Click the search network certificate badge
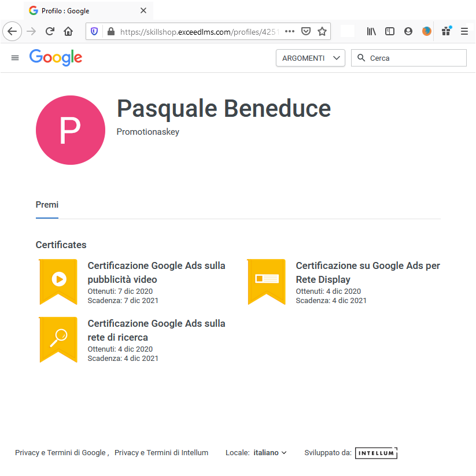 [58, 340]
